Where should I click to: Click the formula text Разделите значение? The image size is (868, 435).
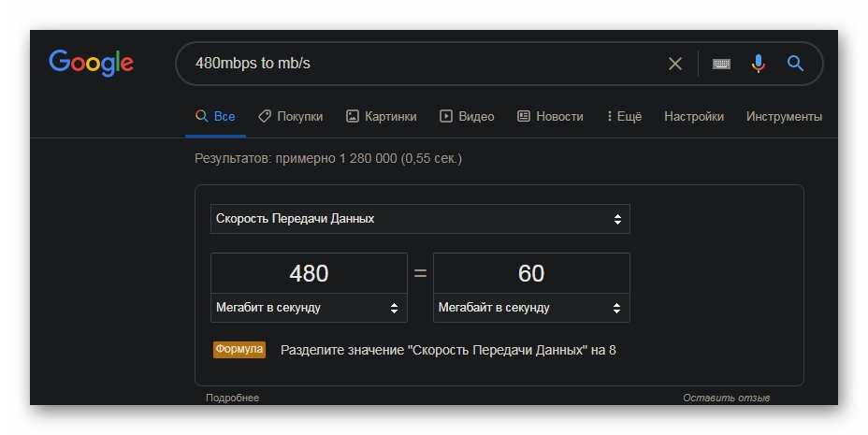pos(448,350)
